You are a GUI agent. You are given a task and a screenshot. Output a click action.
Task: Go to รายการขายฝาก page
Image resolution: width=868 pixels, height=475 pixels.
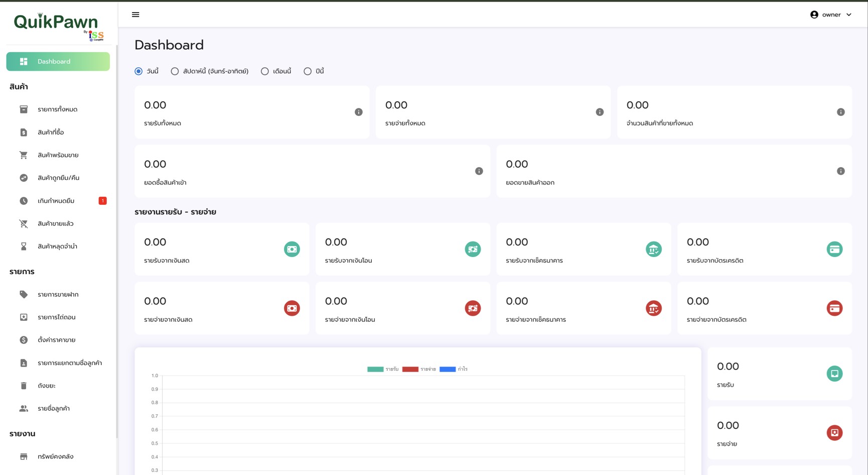(x=58, y=294)
